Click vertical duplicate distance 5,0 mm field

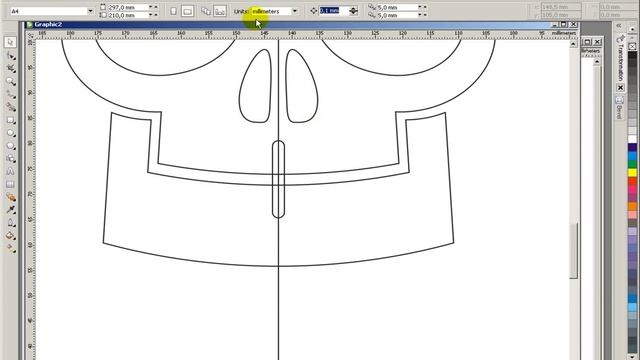pos(396,15)
